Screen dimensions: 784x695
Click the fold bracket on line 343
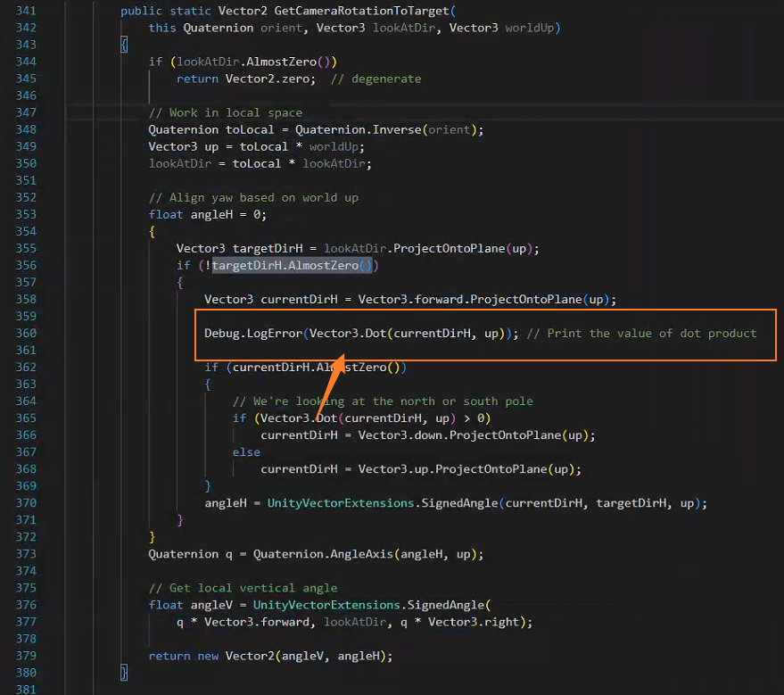click(124, 44)
